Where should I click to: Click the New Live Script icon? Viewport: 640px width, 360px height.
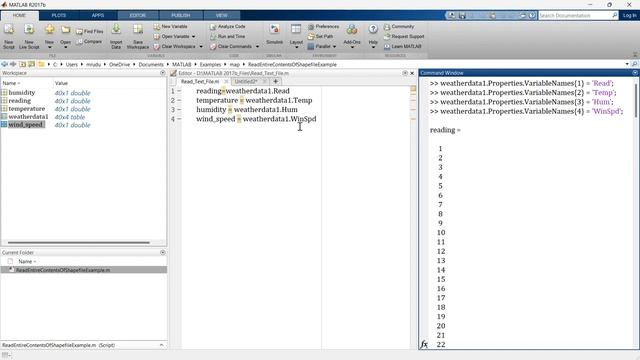pyautogui.click(x=29, y=30)
